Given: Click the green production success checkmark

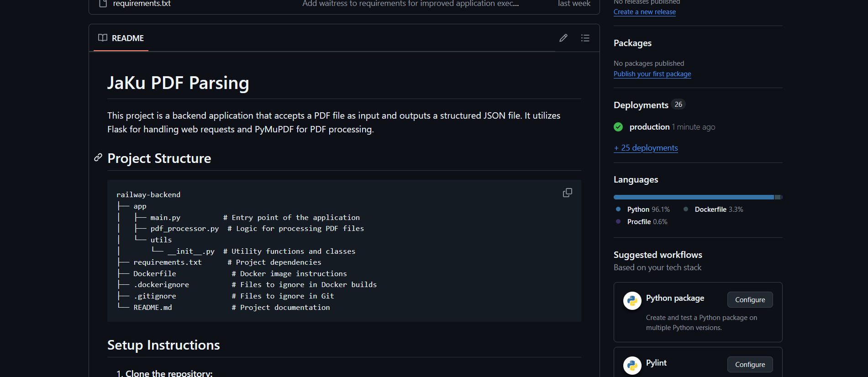Looking at the screenshot, I should tap(618, 127).
